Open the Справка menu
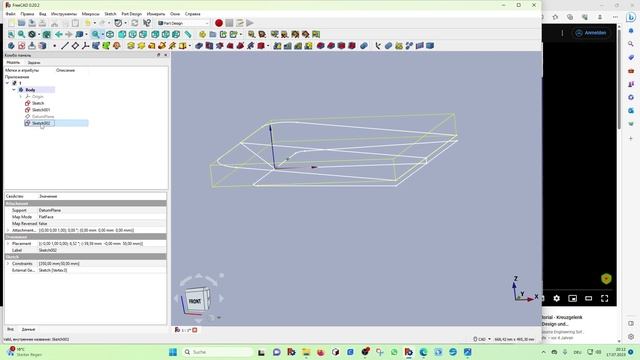Image resolution: width=640 pixels, height=360 pixels. tap(193, 14)
